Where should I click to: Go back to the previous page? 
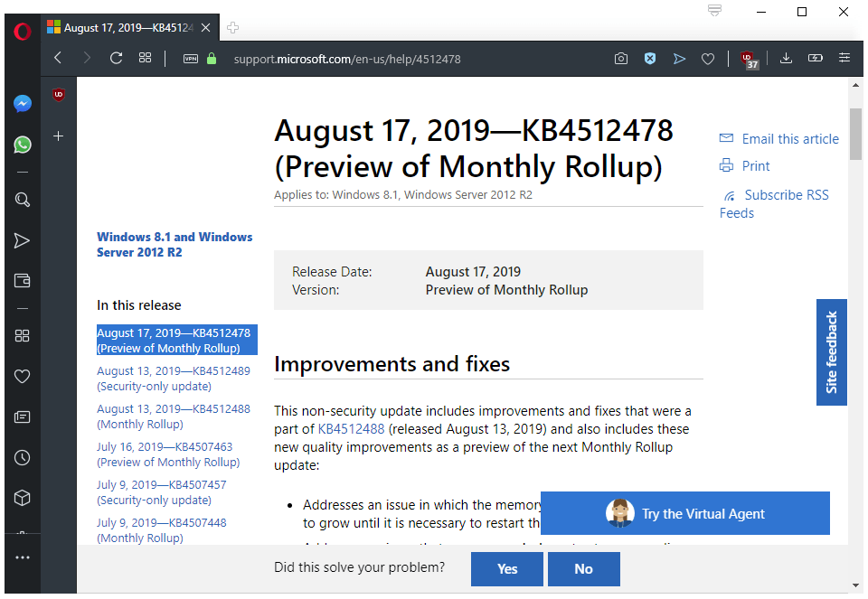[x=58, y=58]
